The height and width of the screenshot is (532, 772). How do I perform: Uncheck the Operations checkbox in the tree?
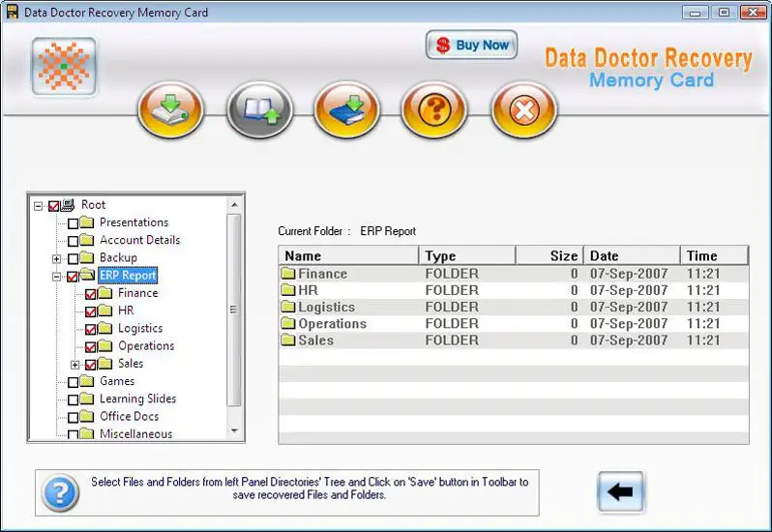point(91,347)
